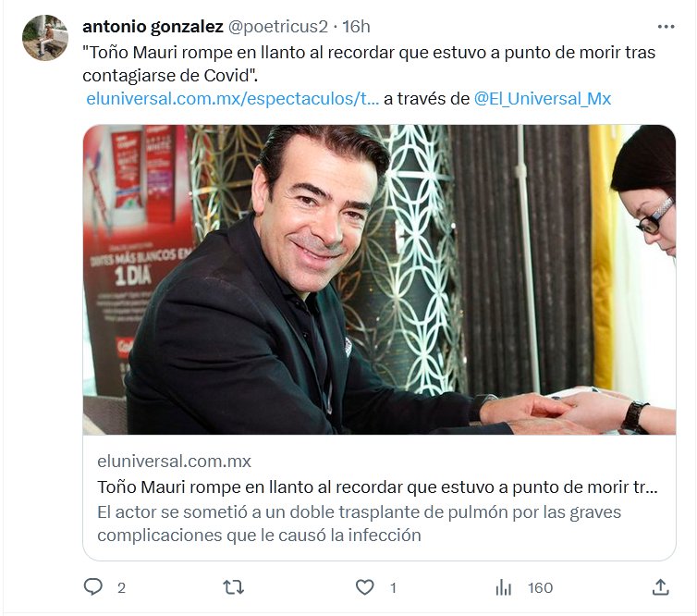The height and width of the screenshot is (616, 697).
Task: Follow the eluniversal.com.mx/espectaculos link
Action: 232,99
